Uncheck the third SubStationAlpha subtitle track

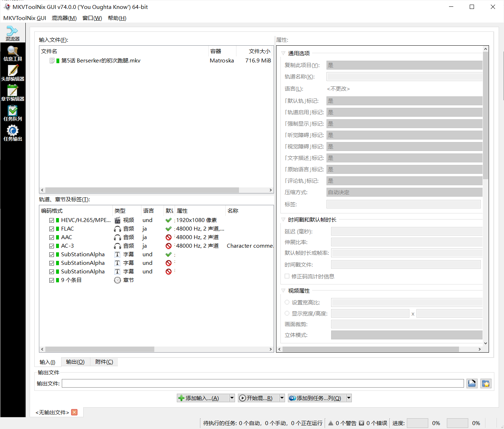click(52, 272)
